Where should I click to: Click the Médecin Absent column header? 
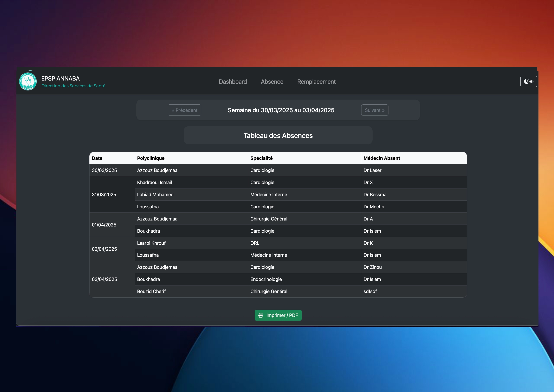[382, 158]
